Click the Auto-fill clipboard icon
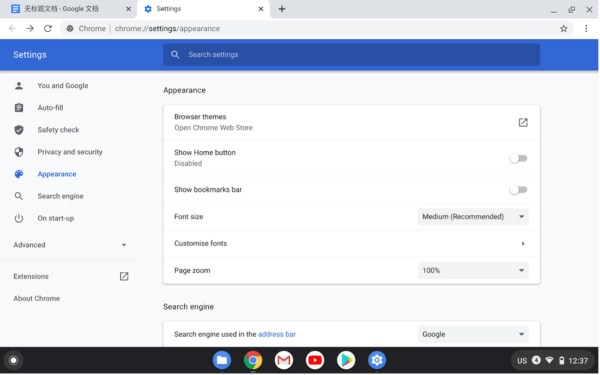The image size is (600, 375). point(19,108)
